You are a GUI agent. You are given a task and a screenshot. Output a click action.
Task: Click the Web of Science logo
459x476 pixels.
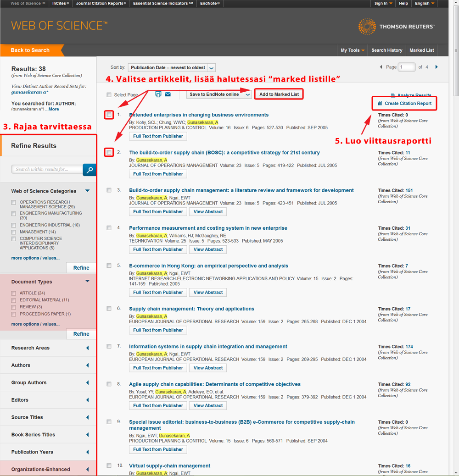pyautogui.click(x=59, y=26)
